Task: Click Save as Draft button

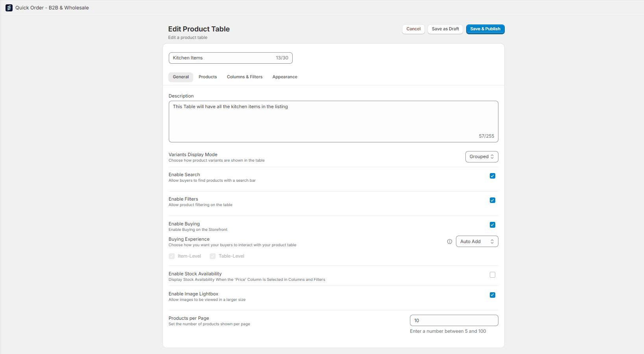Action: coord(445,29)
